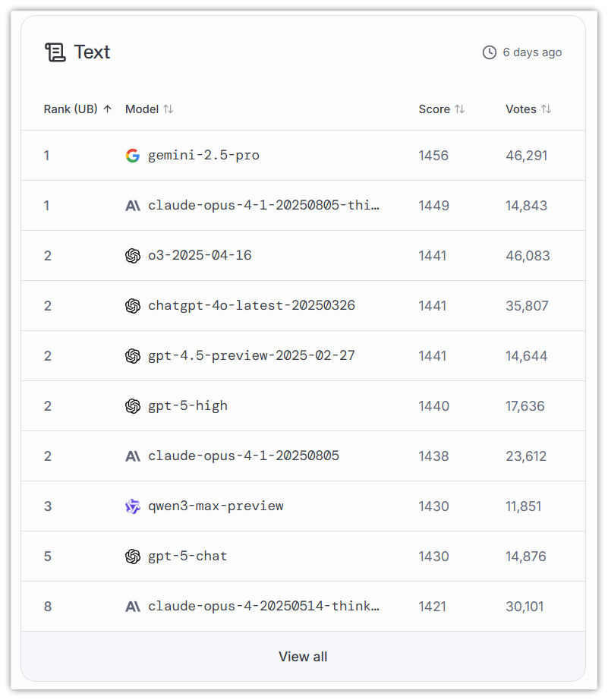The image size is (608, 700).
Task: Click score 1441 in gpt-4.5-preview-2025-02-27 row
Action: (433, 356)
